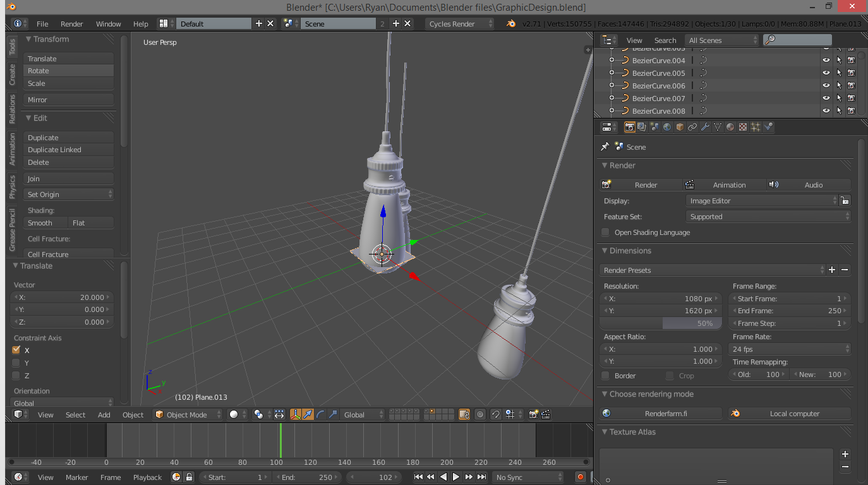Open the World properties globe icon
Viewport: 868px width, 485px height.
click(x=667, y=127)
